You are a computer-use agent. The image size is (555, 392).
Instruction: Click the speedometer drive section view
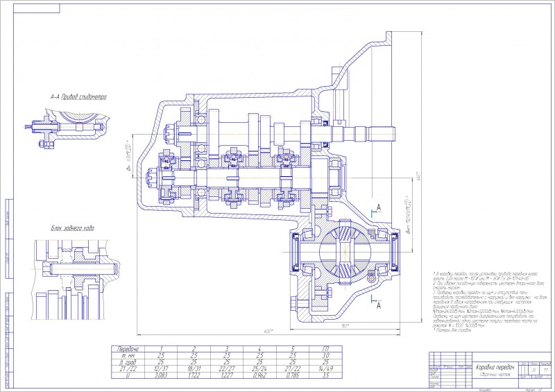pos(67,129)
